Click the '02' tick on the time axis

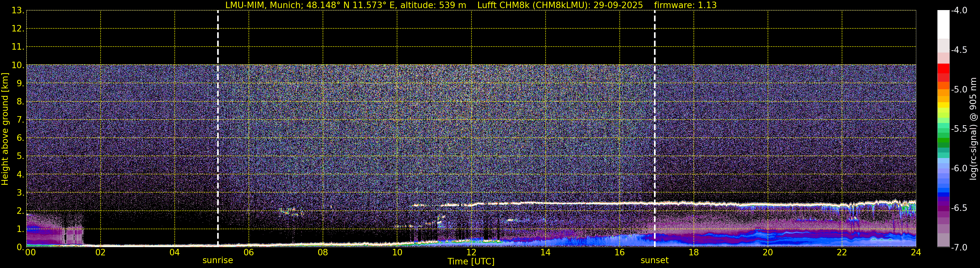pyautogui.click(x=100, y=252)
